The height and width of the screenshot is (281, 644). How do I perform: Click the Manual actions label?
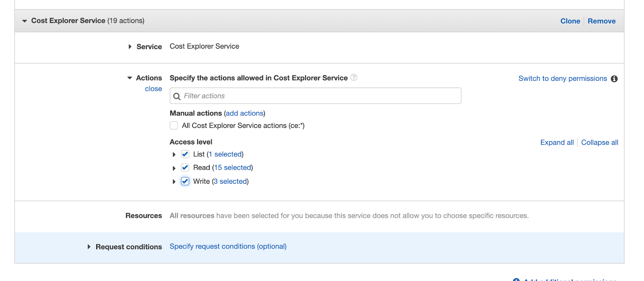pos(196,113)
